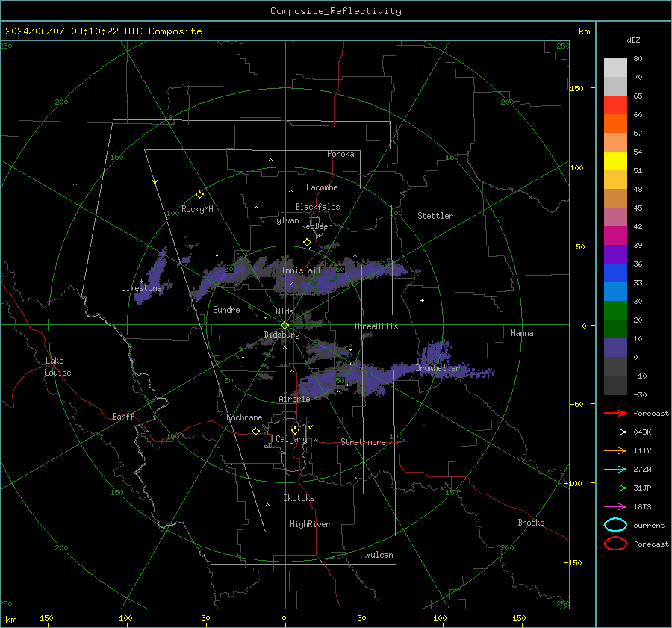Click the cyan 27ZW arrow icon

615,470
